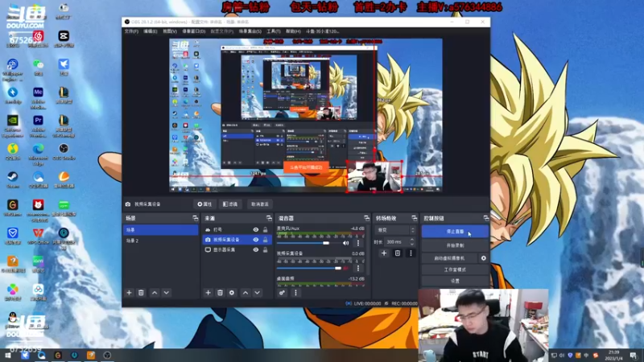Viewport: 644px width, 362px height.
Task: Click the 停止直播 stop streaming button
Action: (455, 232)
